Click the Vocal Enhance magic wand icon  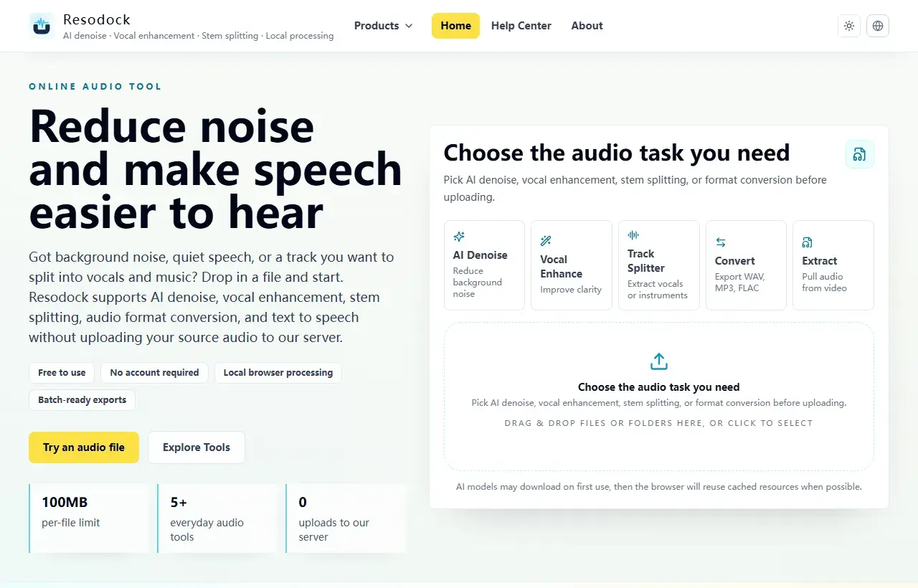click(546, 241)
